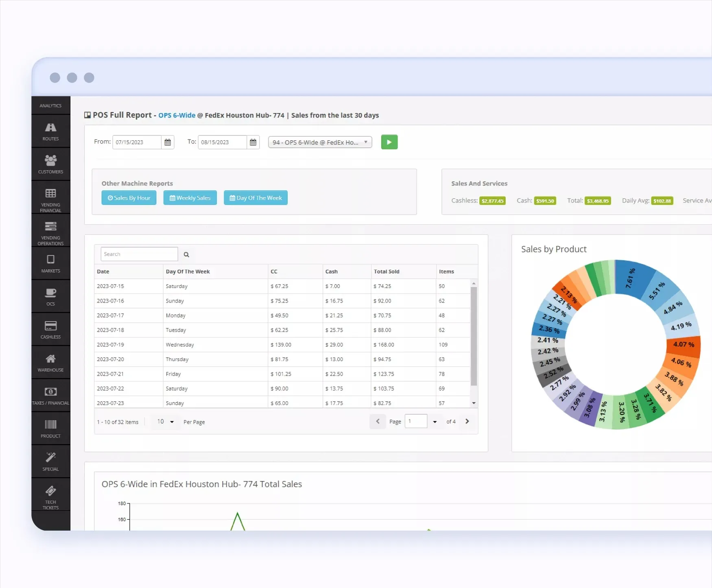
Task: Click the $591.50 Cash badge
Action: tap(545, 201)
